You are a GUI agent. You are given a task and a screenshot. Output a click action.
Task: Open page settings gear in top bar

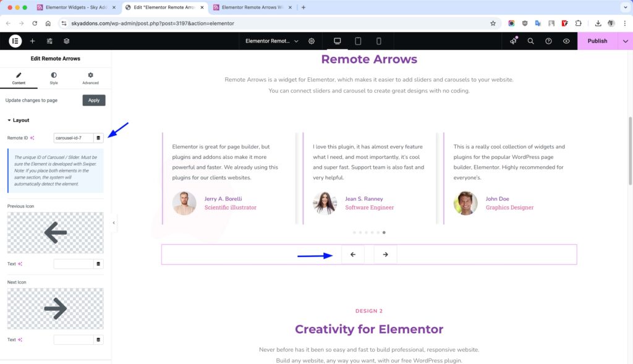tap(312, 41)
